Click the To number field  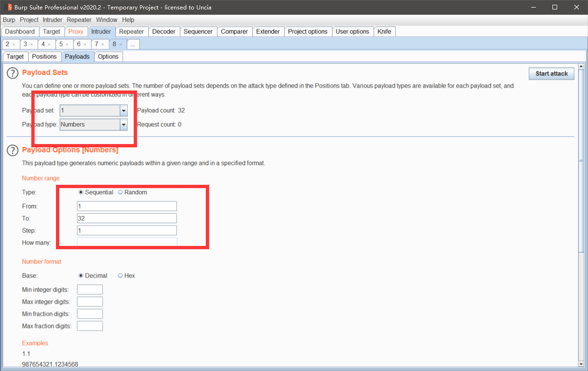tap(127, 218)
